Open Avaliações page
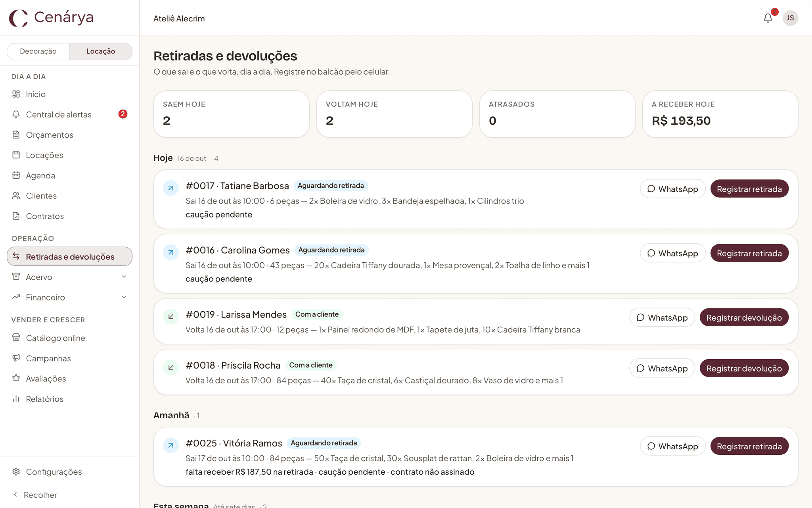812x508 pixels. [70, 379]
